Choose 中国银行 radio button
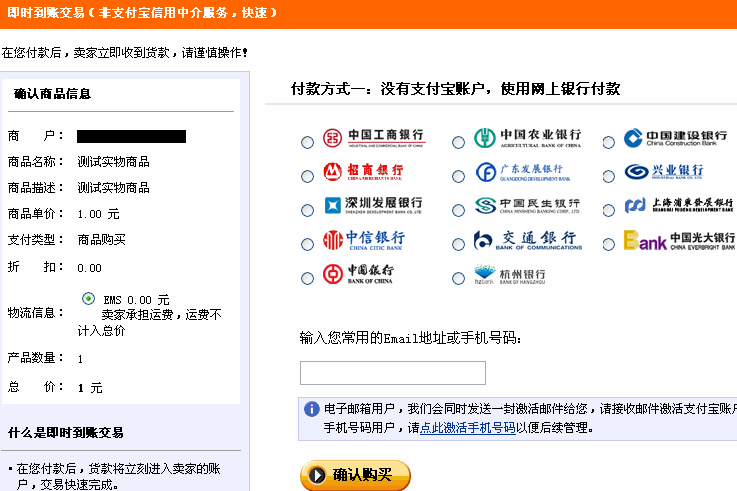 coord(307,278)
